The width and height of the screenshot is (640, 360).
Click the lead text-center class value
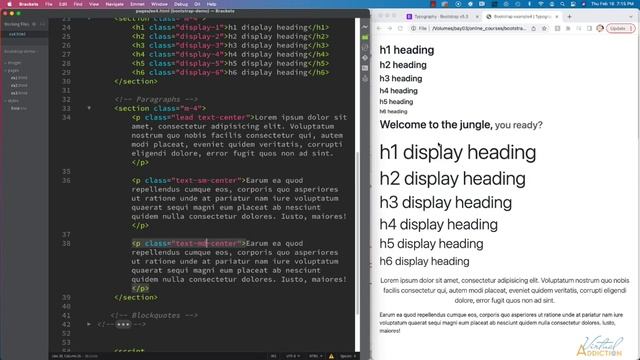210,118
